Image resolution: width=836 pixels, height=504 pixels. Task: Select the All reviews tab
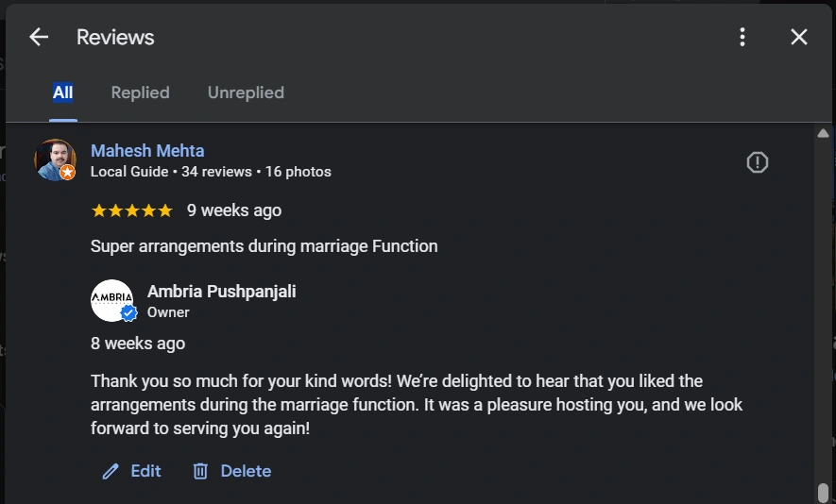click(62, 92)
